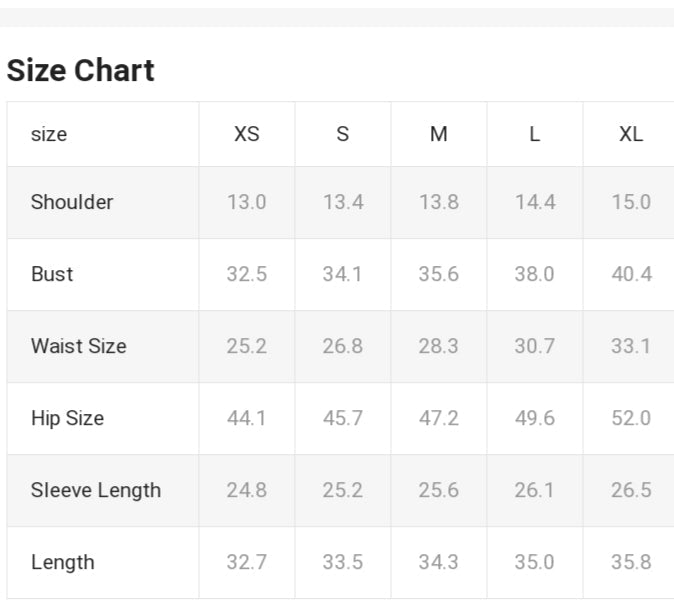The height and width of the screenshot is (614, 674).
Task: Click the XS shoulder value 13.0
Action: (247, 202)
